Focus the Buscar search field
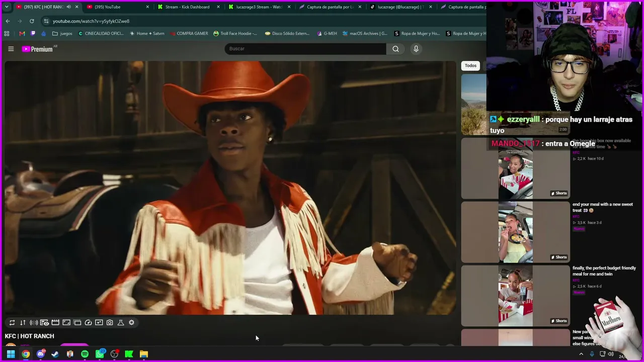 tap(305, 49)
